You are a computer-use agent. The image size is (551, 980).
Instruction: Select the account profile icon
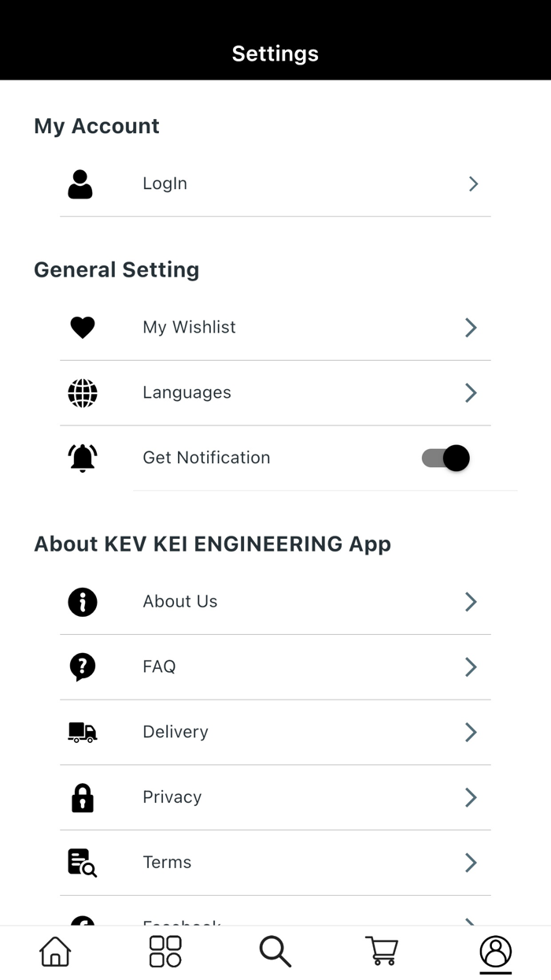click(x=495, y=951)
